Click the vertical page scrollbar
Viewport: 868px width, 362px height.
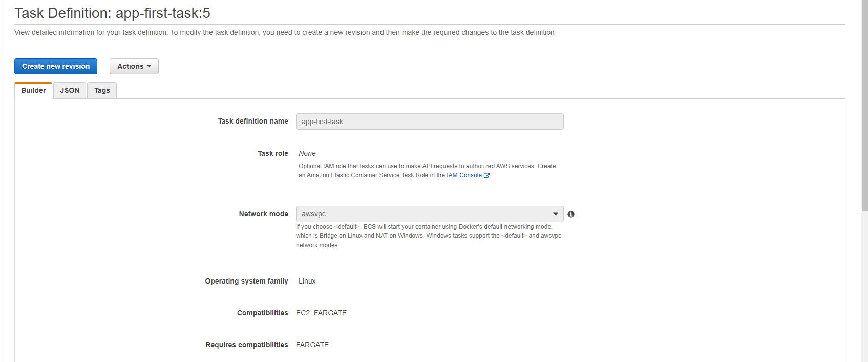point(864,103)
